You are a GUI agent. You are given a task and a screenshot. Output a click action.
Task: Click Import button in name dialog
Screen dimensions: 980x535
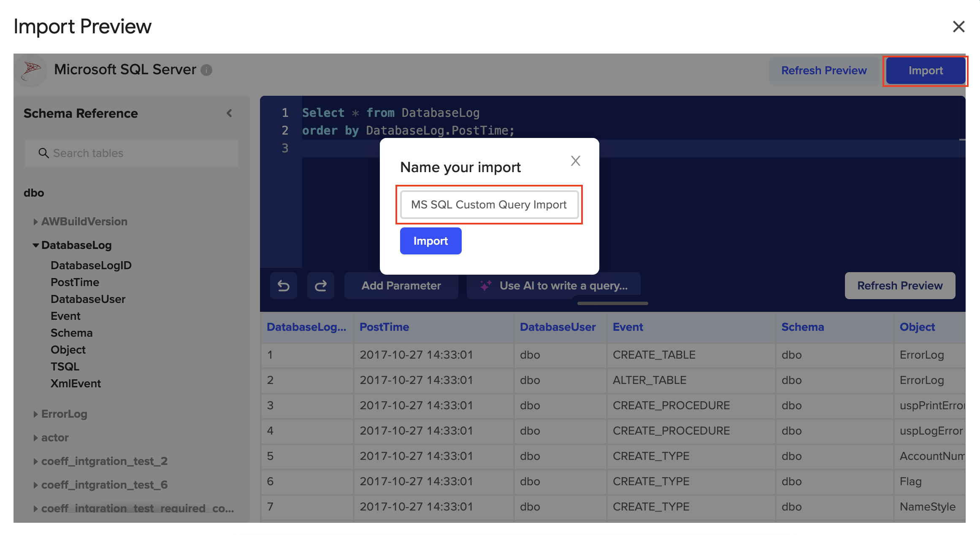click(x=430, y=241)
